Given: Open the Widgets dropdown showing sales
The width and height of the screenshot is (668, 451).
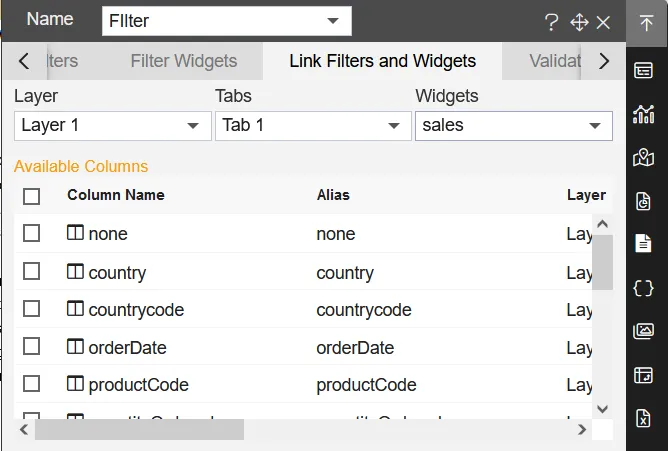Looking at the screenshot, I should tap(513, 126).
